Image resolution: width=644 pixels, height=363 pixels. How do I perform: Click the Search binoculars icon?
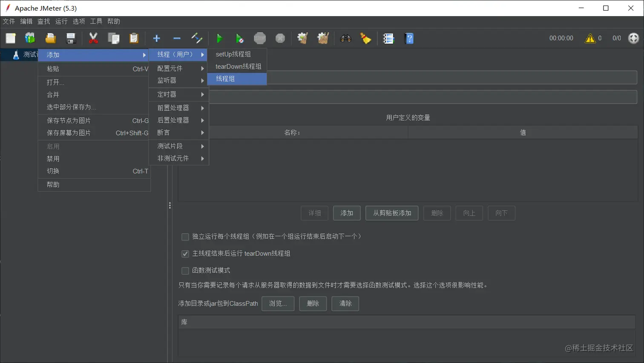(346, 38)
